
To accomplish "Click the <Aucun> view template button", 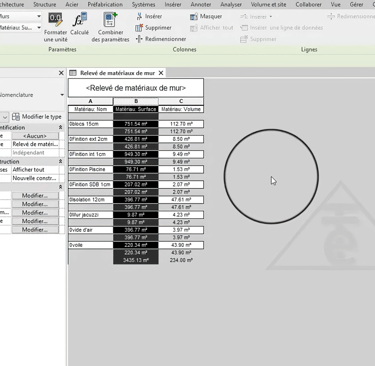I will [35, 136].
